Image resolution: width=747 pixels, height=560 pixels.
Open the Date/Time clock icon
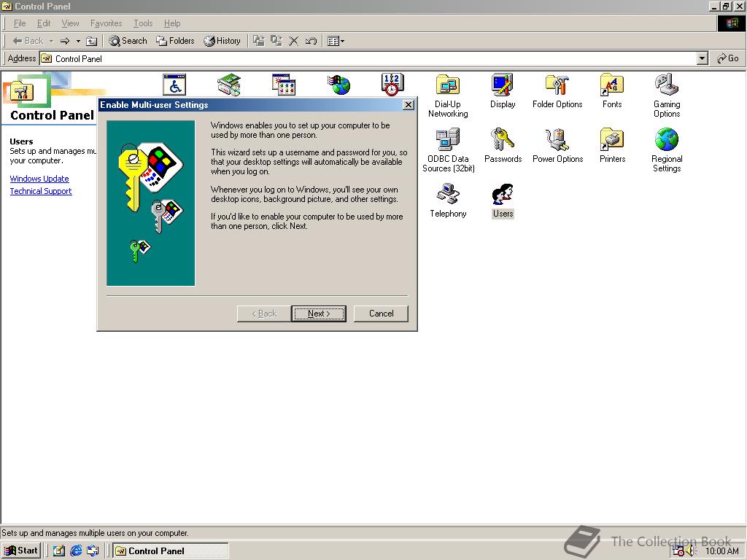coord(392,85)
